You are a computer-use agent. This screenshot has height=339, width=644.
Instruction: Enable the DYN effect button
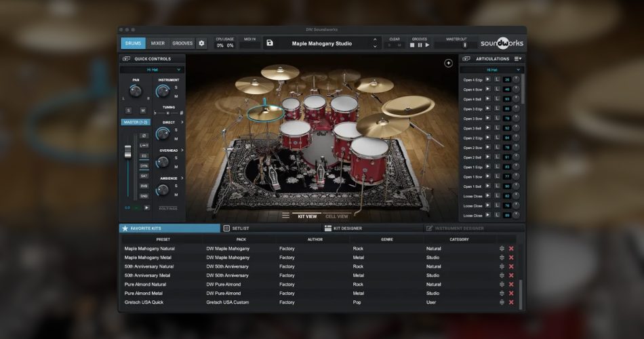(x=144, y=165)
